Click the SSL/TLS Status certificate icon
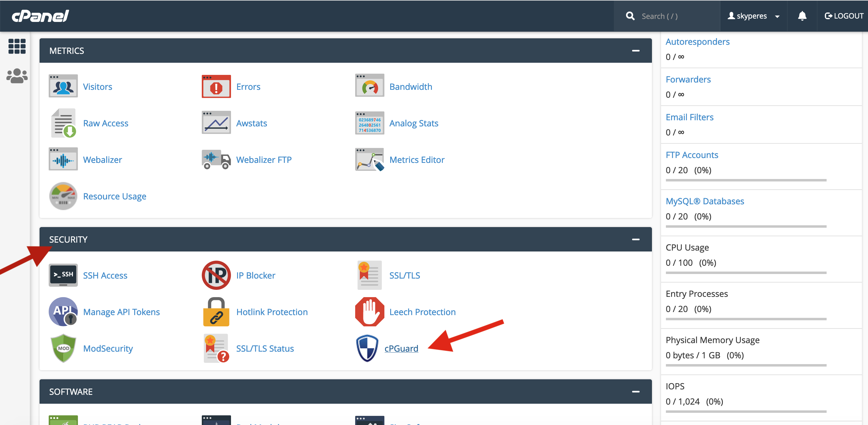The image size is (868, 425). click(216, 348)
